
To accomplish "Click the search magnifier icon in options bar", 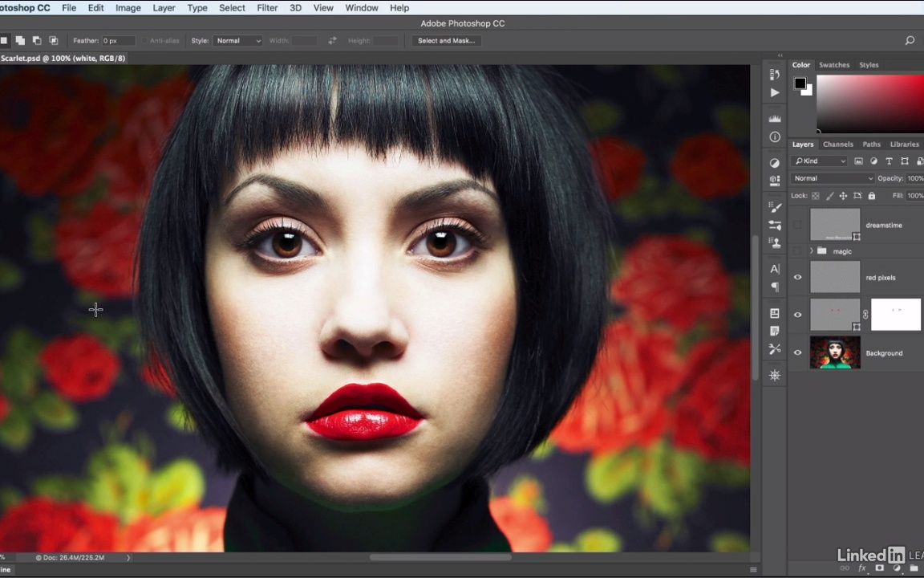I will coord(910,41).
